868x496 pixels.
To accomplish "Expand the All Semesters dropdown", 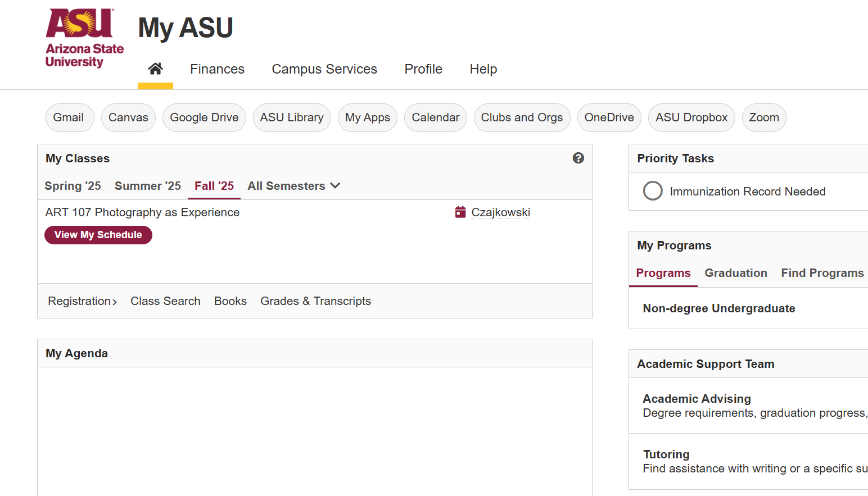I will (293, 186).
